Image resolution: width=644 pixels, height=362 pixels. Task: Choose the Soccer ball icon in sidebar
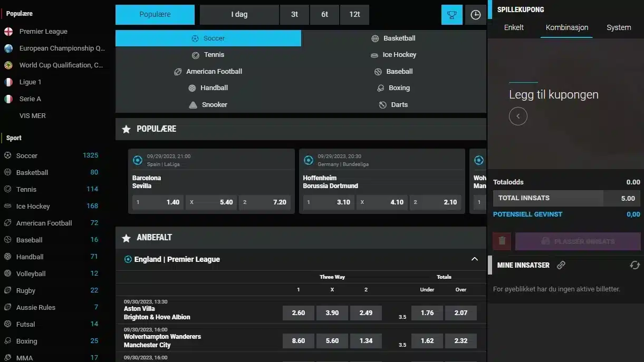pyautogui.click(x=7, y=155)
